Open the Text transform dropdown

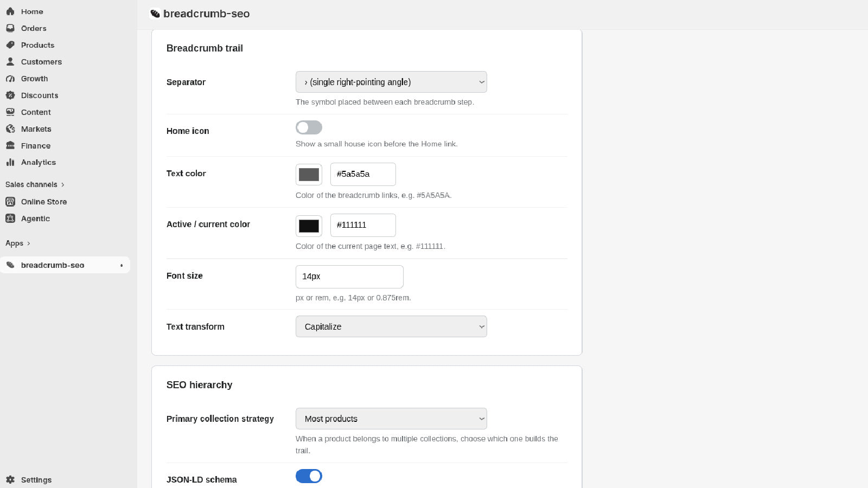(x=391, y=326)
